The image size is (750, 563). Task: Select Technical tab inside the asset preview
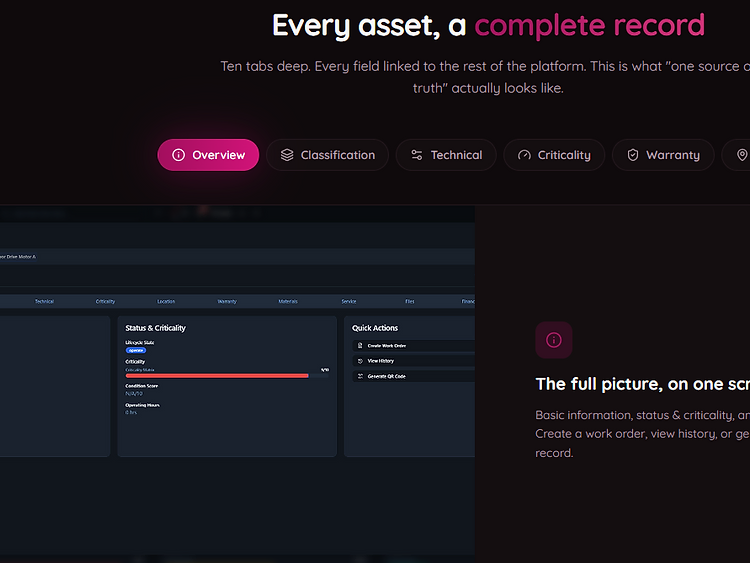coord(44,301)
